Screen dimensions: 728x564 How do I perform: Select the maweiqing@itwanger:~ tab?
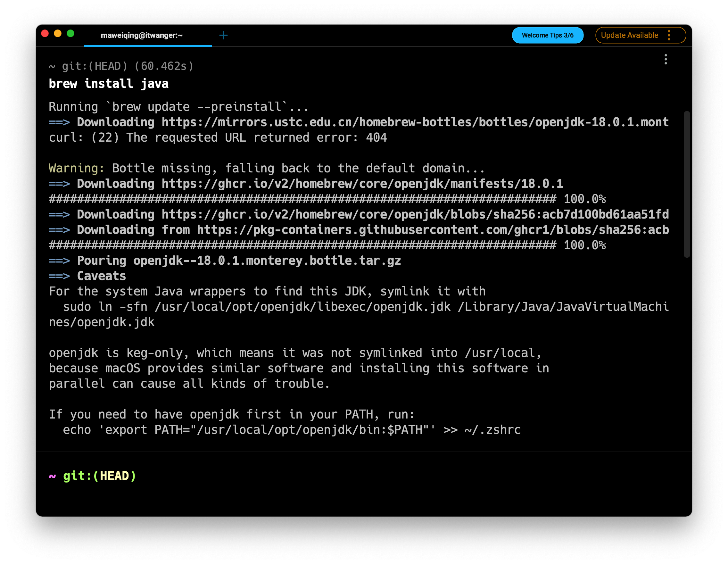(142, 35)
